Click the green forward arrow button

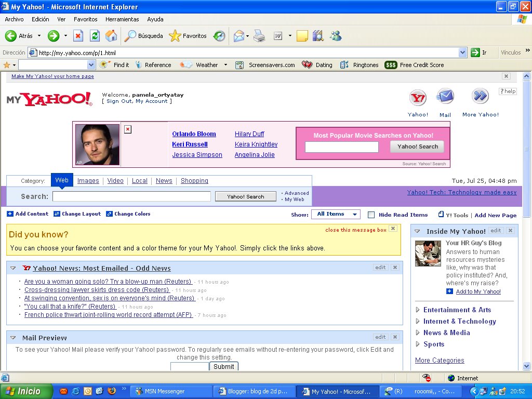tap(54, 36)
